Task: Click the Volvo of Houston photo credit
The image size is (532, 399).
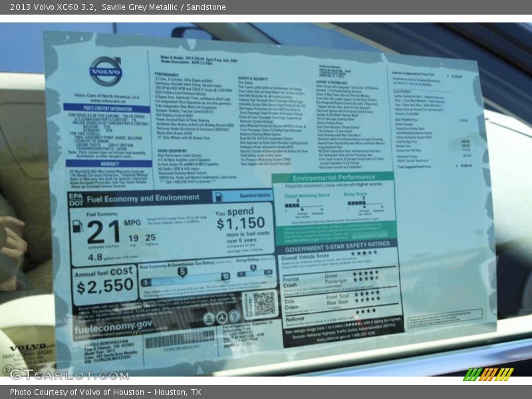Action: pyautogui.click(x=105, y=392)
